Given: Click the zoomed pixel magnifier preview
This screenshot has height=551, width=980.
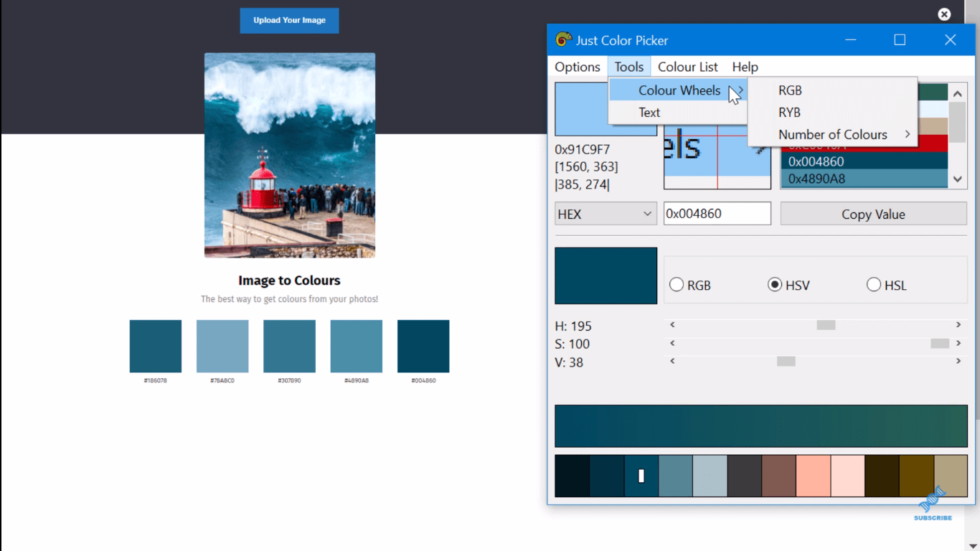Looking at the screenshot, I should pos(717,156).
